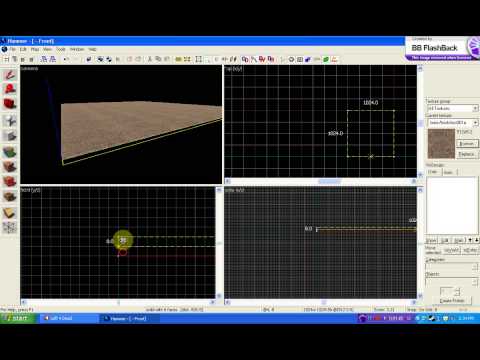Toggle the 2D grid toolbar icon
The image size is (480, 360).
6,59
